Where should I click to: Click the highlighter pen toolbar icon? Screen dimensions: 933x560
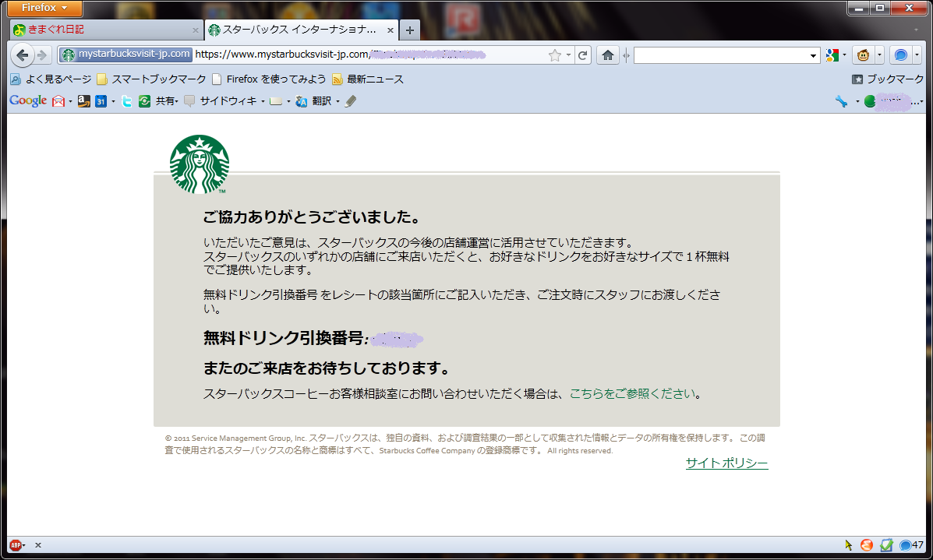(x=351, y=101)
